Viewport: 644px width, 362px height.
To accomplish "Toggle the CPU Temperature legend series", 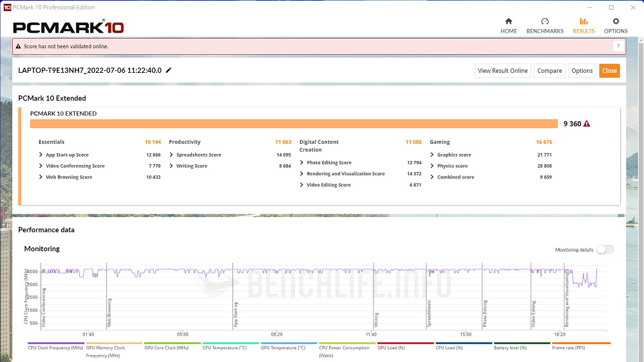I will click(x=224, y=348).
